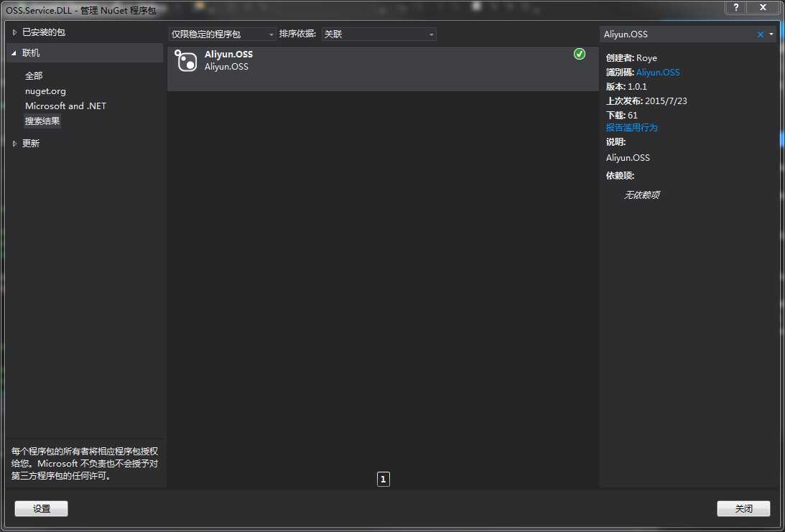Expand the 更新 section
Viewport: 785px width, 532px height.
14,143
